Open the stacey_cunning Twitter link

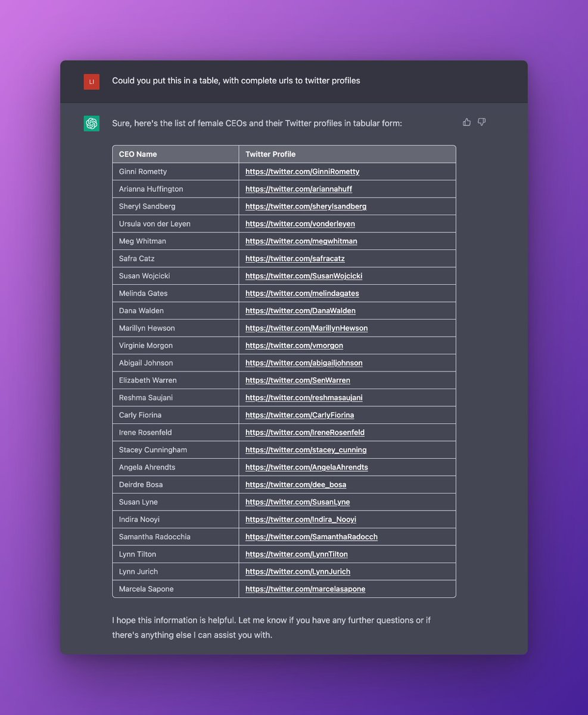[x=306, y=449]
